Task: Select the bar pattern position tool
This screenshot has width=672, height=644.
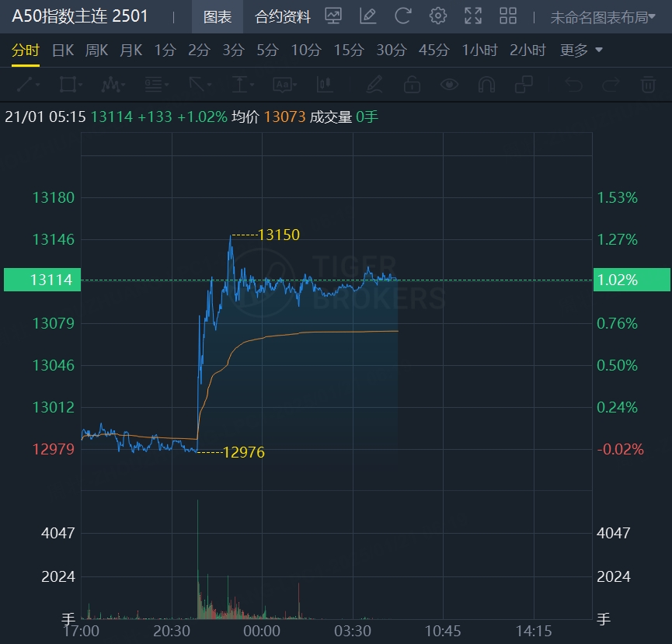Action: pyautogui.click(x=325, y=85)
